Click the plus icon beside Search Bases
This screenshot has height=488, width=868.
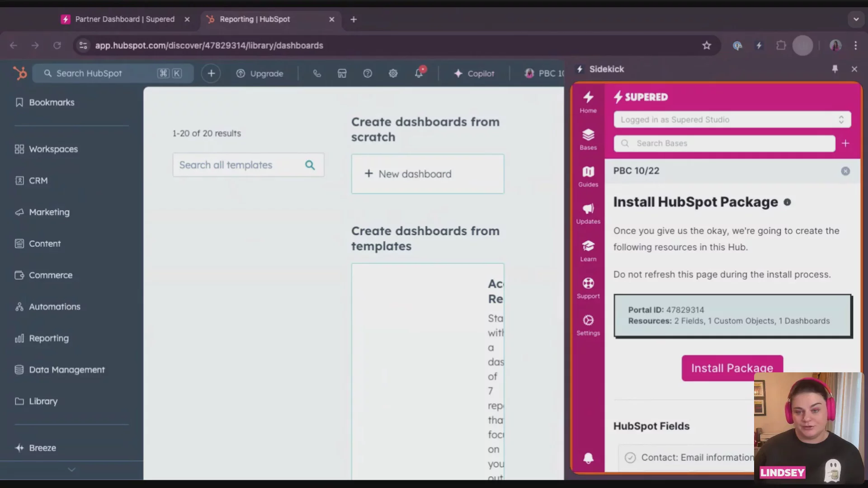tap(845, 143)
